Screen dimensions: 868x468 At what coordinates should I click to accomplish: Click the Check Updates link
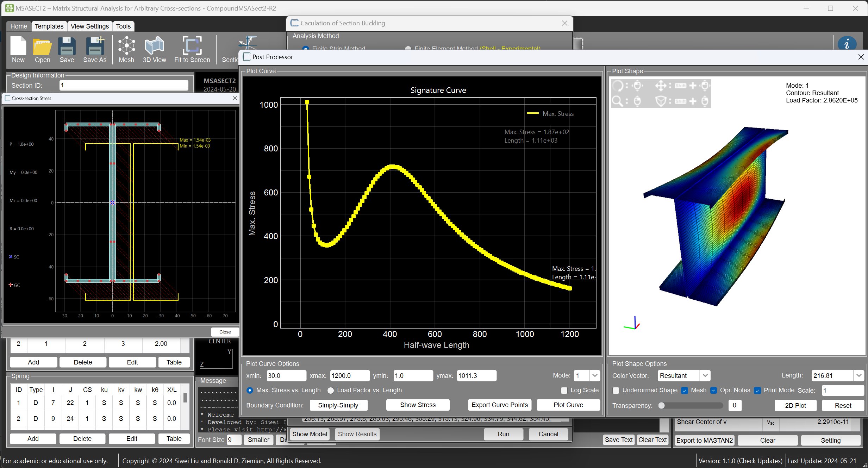(x=760, y=461)
